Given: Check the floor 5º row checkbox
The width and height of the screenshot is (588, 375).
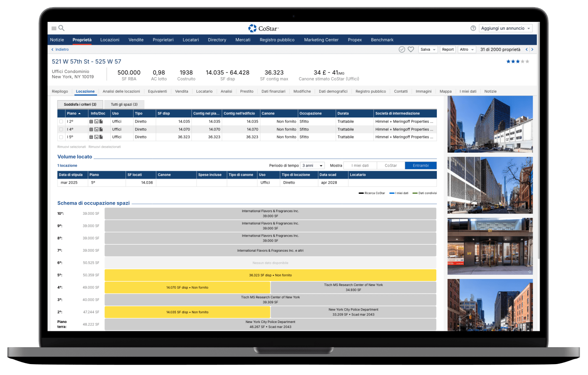Looking at the screenshot, I should pos(61,137).
